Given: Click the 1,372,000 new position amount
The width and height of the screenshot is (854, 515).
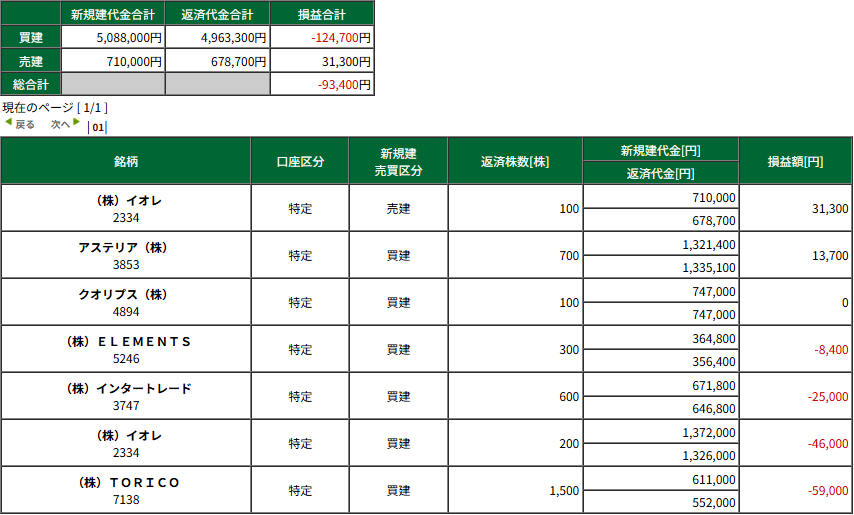Looking at the screenshot, I should (709, 432).
